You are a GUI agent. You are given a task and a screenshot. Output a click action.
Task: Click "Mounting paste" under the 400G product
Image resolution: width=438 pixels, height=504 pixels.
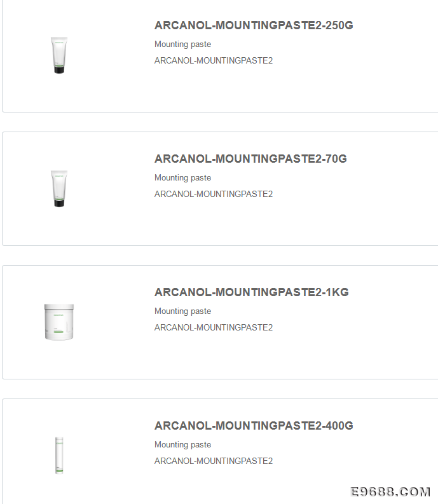point(182,444)
